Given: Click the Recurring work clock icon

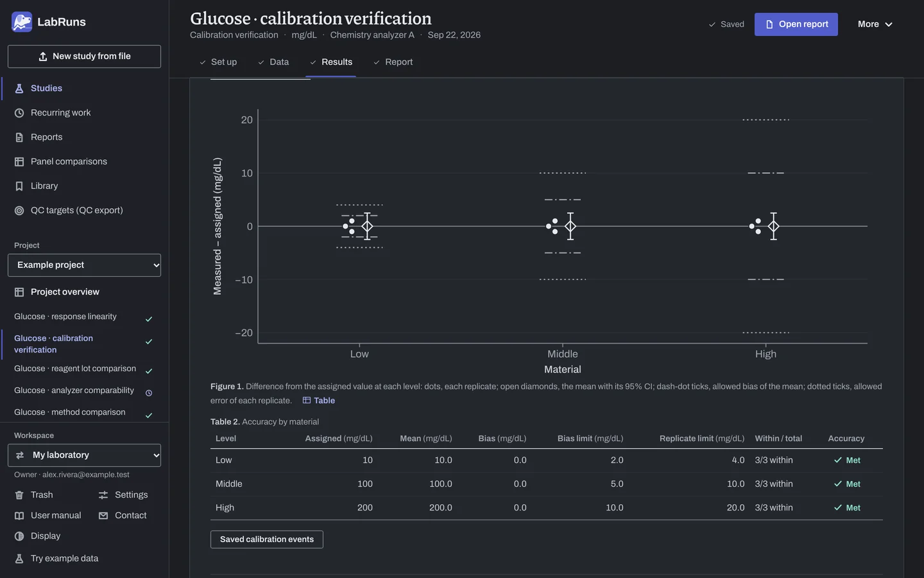Looking at the screenshot, I should pyautogui.click(x=19, y=113).
